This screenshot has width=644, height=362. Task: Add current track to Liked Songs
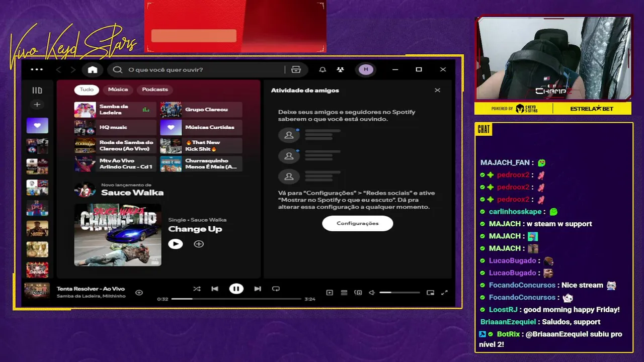click(x=139, y=293)
